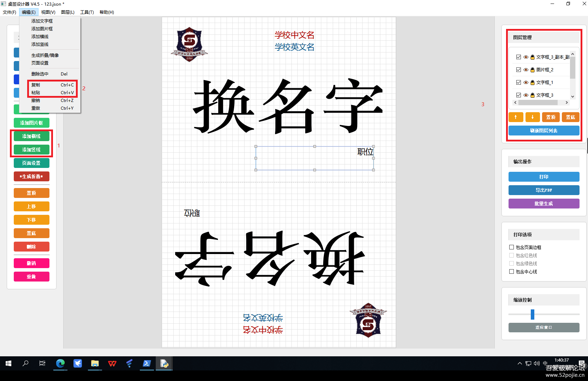This screenshot has height=381, width=588.
Task: Click the purple 批量生成 button
Action: pyautogui.click(x=544, y=203)
